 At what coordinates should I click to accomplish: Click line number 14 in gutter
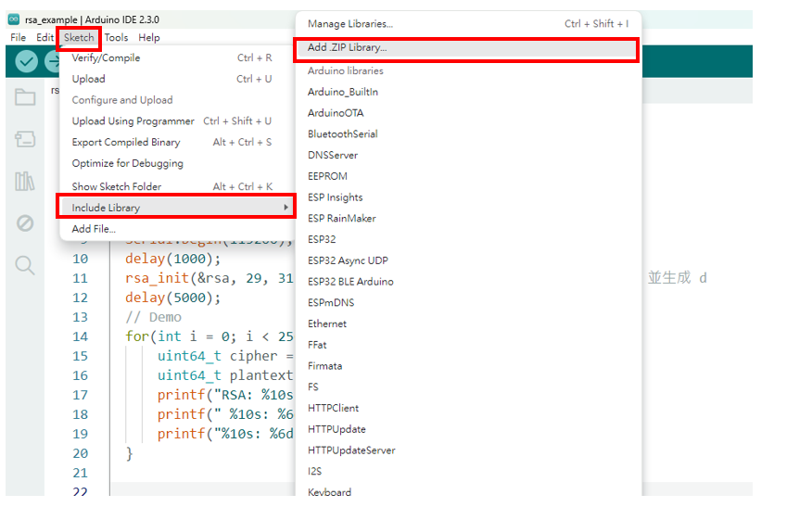tap(81, 336)
